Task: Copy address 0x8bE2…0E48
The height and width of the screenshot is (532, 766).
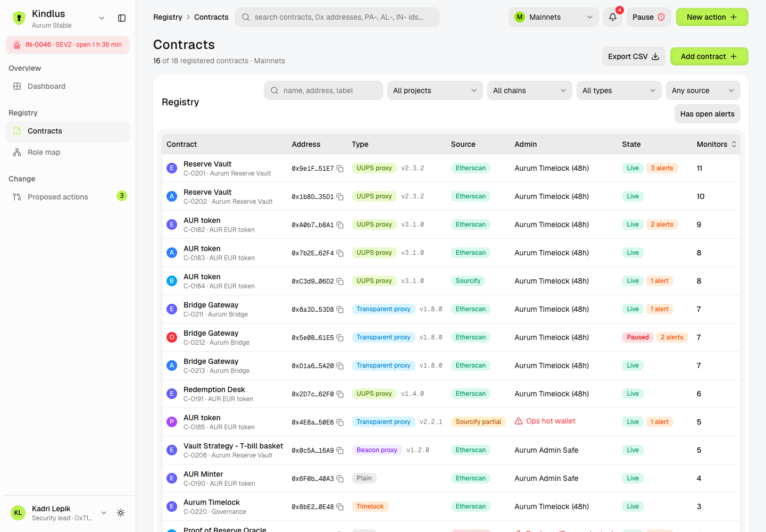Action: pyautogui.click(x=340, y=507)
